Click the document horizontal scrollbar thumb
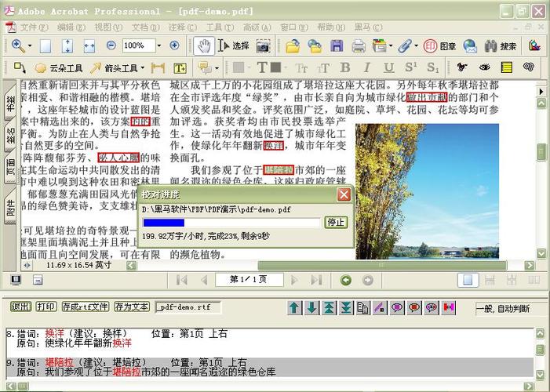Viewport: 550px width, 392px height. pyautogui.click(x=382, y=266)
